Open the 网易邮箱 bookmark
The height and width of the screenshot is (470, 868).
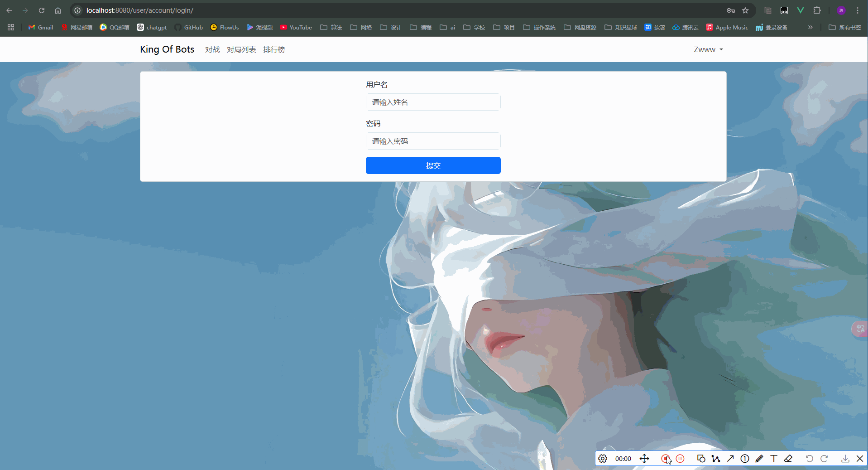[77, 27]
